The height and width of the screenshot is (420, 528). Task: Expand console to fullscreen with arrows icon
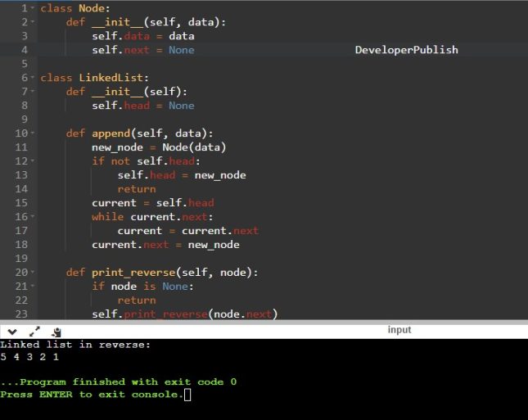coord(34,332)
